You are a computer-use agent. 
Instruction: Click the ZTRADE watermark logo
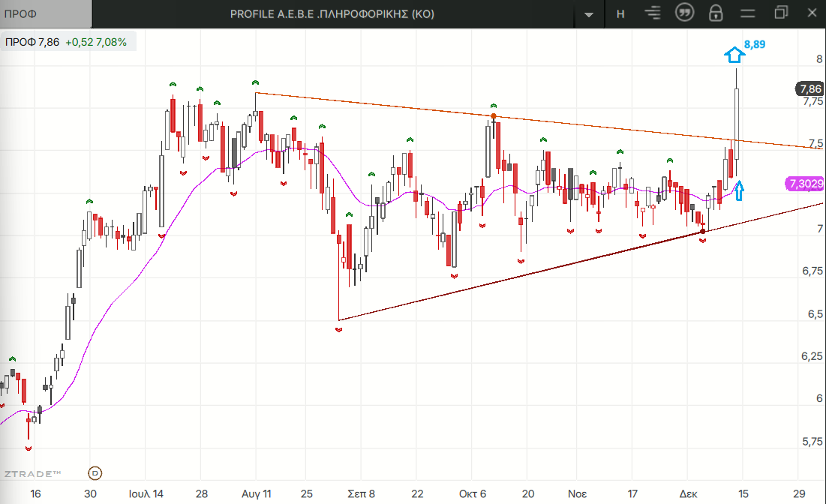(32, 473)
